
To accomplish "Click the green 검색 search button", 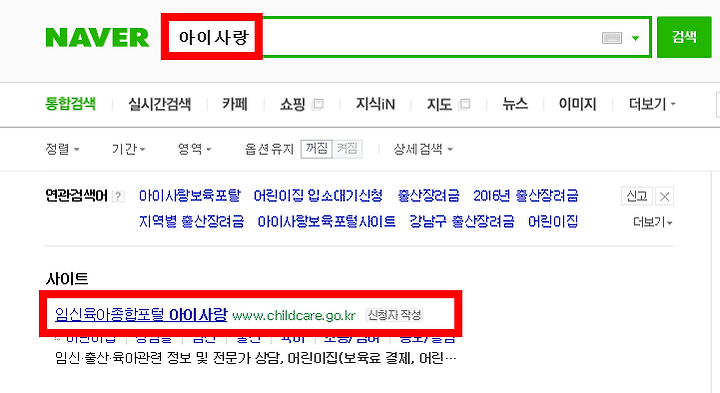I will point(684,37).
